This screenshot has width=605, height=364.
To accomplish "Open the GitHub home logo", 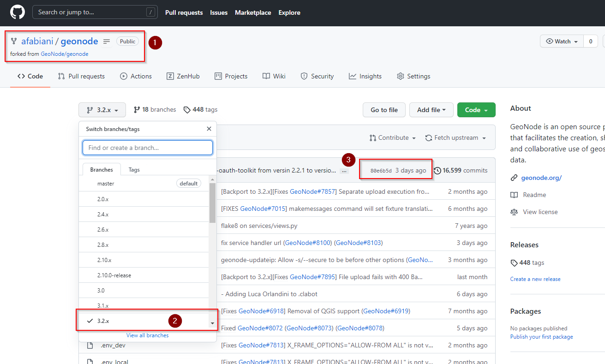I will (x=18, y=12).
